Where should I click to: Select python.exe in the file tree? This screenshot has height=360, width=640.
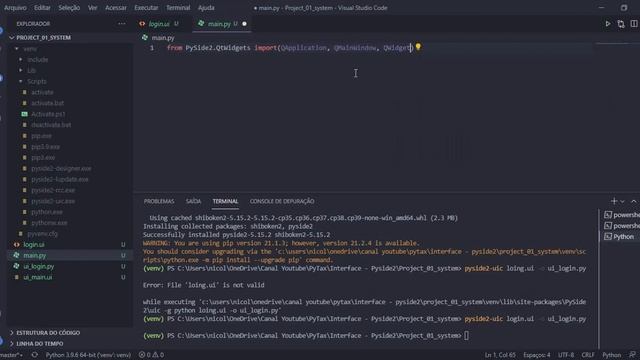point(47,212)
